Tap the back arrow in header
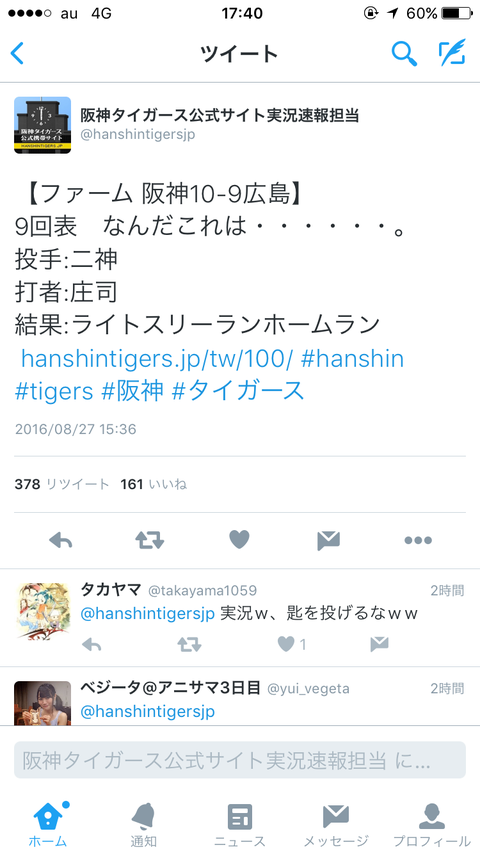Image resolution: width=480 pixels, height=854 pixels. coord(17,53)
